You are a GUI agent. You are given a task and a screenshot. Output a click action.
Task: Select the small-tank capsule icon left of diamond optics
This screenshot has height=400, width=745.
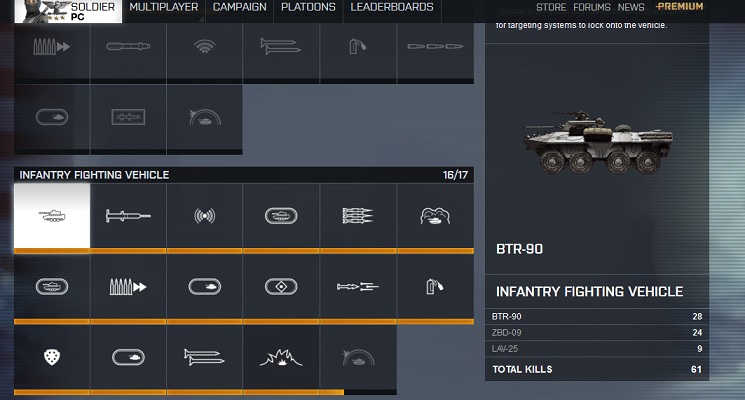pos(205,287)
